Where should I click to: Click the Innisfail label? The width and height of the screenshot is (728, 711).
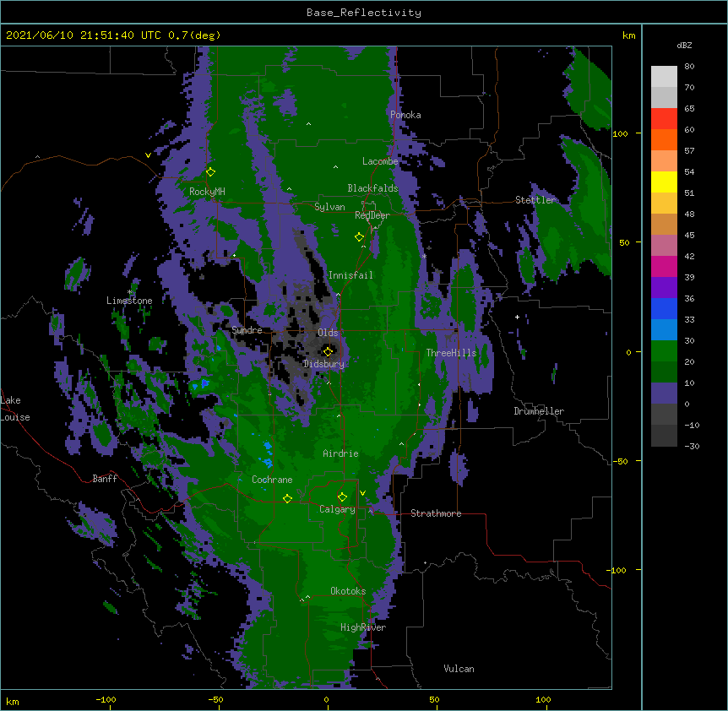350,275
